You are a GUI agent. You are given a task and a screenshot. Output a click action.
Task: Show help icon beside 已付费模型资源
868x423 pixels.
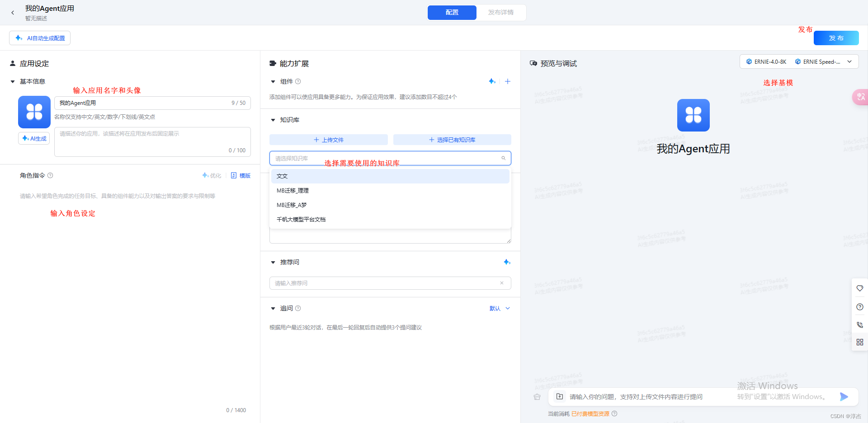pyautogui.click(x=614, y=414)
